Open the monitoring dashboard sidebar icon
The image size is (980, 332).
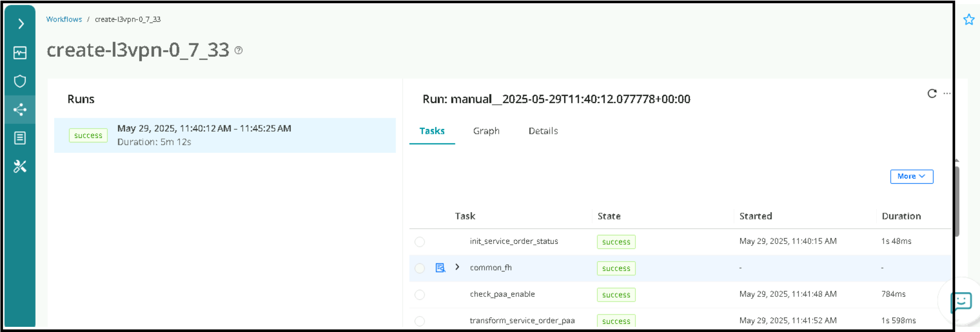(20, 53)
